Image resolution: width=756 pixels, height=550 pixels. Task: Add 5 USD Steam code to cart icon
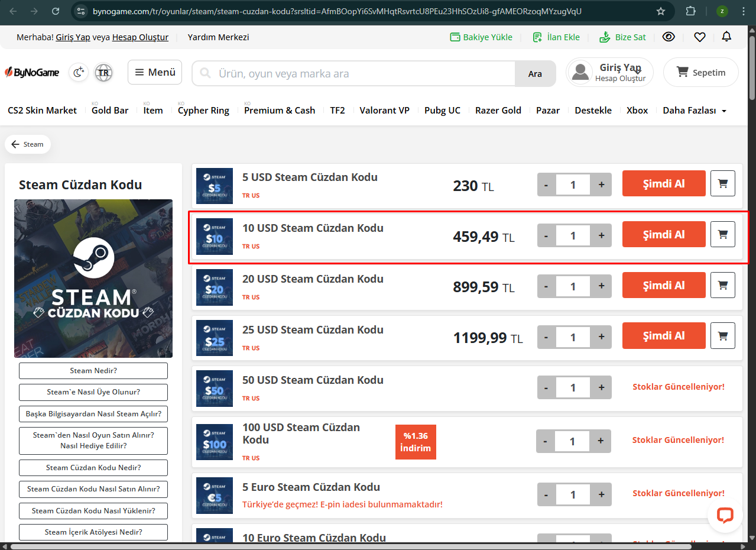click(x=722, y=183)
